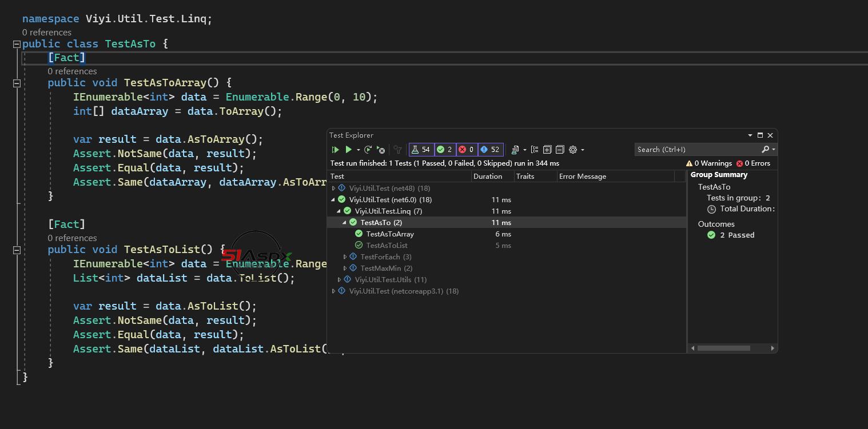
Task: Expand the Viyi.Util.Test.Utils (11) node
Action: 339,279
